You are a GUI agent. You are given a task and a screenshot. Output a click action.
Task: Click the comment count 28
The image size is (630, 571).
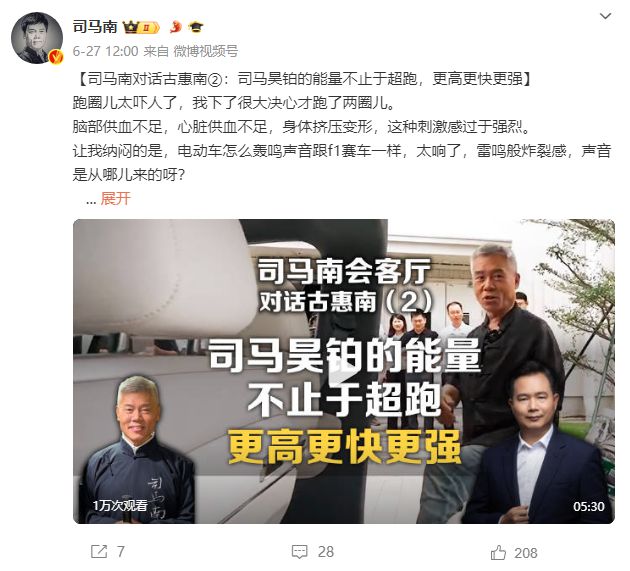tap(325, 552)
